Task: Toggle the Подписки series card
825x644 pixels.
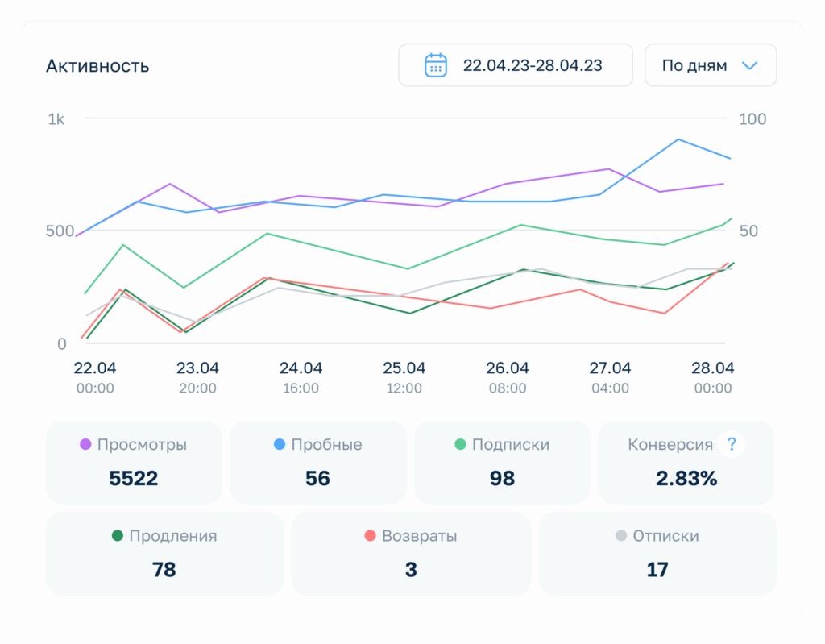Action: tap(502, 462)
